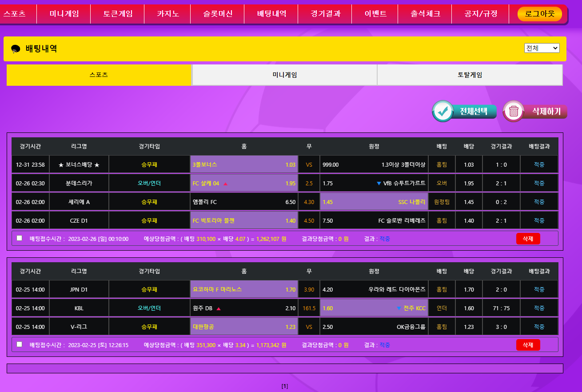Go to page [1] in pagination
The image size is (582, 392).
coord(285,386)
